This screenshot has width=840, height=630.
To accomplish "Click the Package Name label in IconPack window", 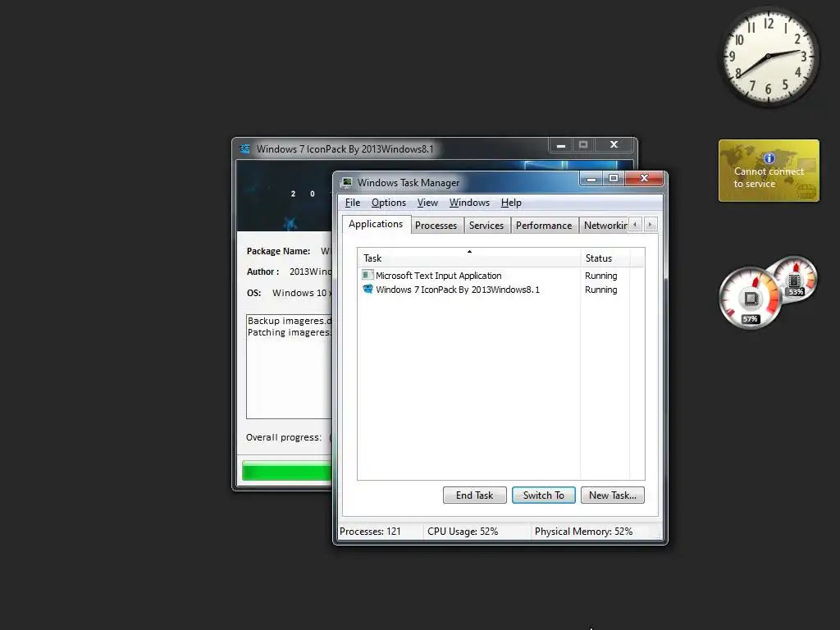I will tap(278, 251).
